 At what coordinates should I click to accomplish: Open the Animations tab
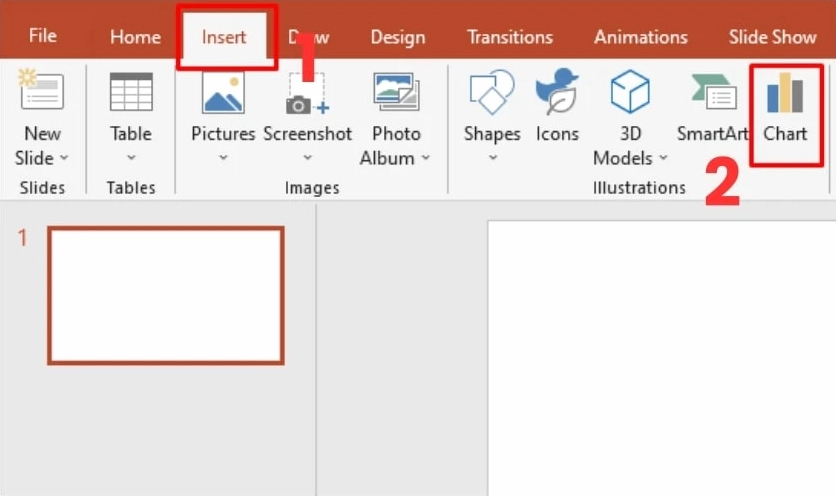point(641,37)
